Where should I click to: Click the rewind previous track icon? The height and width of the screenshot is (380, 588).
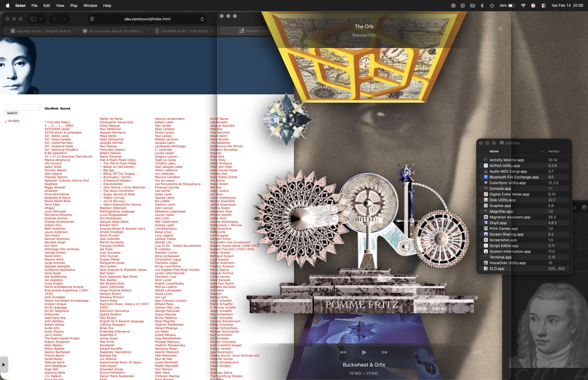tap(343, 352)
